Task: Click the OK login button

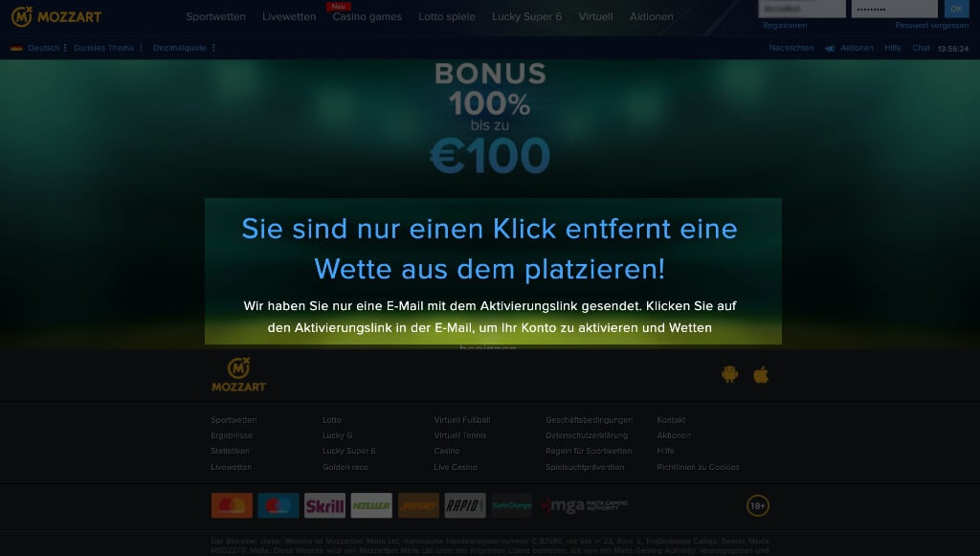Action: (x=956, y=9)
